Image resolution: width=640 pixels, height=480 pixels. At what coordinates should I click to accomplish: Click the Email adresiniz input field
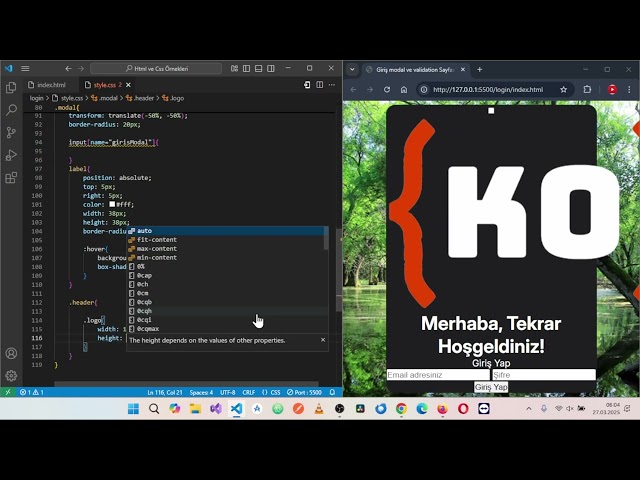pos(438,375)
